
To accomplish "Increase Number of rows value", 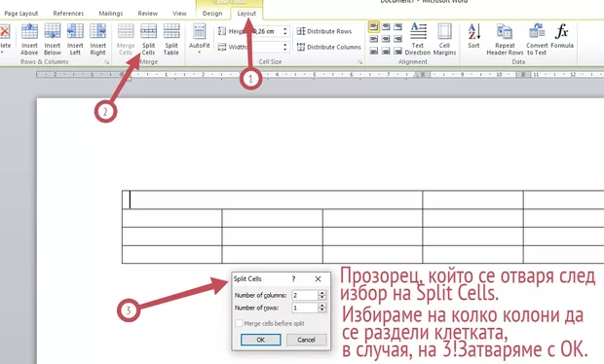I will coord(322,306).
